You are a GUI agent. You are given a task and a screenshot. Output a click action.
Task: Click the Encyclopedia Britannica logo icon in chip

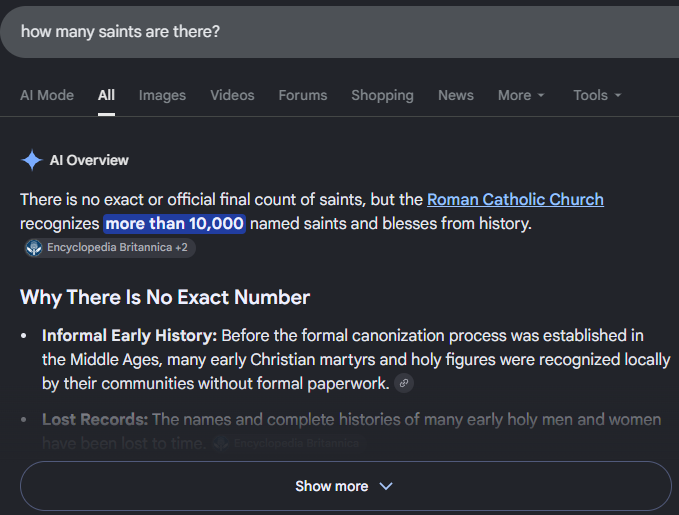34,248
